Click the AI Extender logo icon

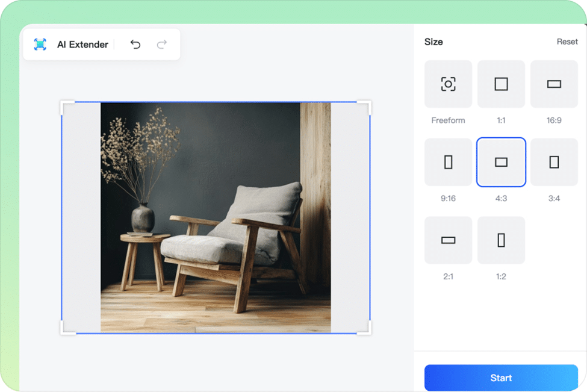click(40, 45)
